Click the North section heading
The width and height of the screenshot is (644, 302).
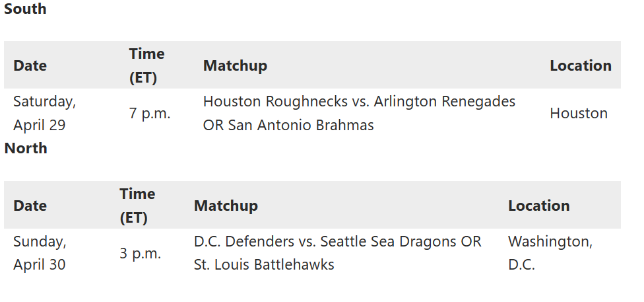[26, 148]
